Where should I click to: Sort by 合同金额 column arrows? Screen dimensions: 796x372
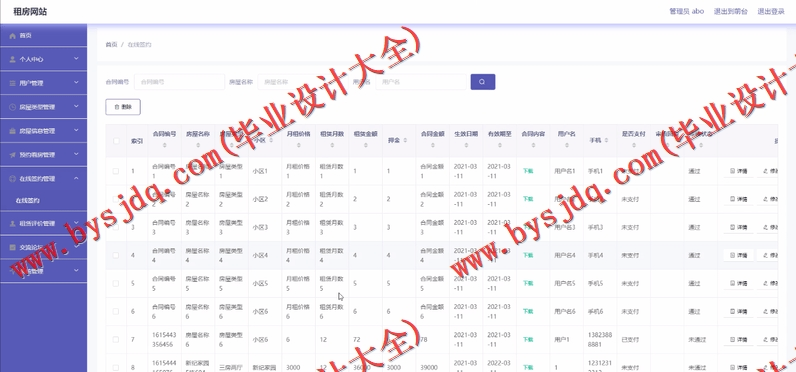coord(433,146)
